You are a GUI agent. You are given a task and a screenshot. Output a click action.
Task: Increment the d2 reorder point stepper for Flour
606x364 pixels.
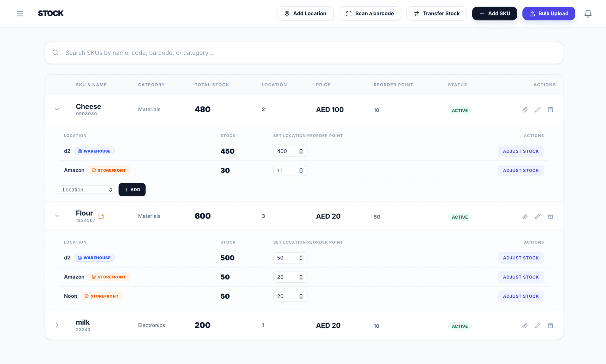click(x=301, y=256)
